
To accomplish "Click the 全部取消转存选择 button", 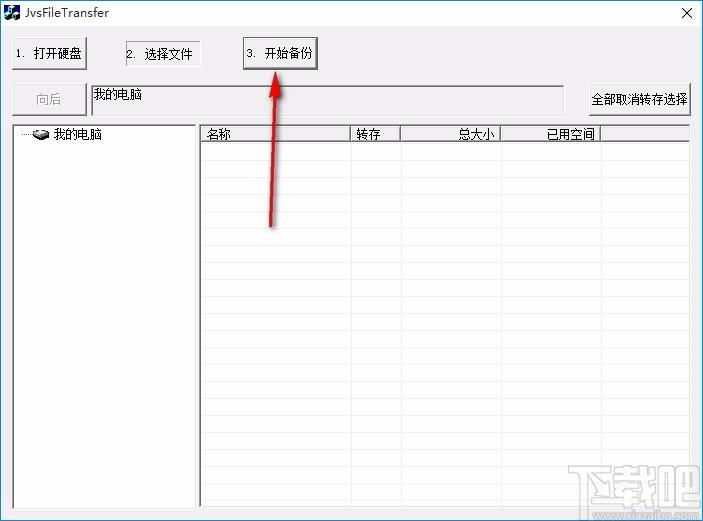I will point(639,99).
